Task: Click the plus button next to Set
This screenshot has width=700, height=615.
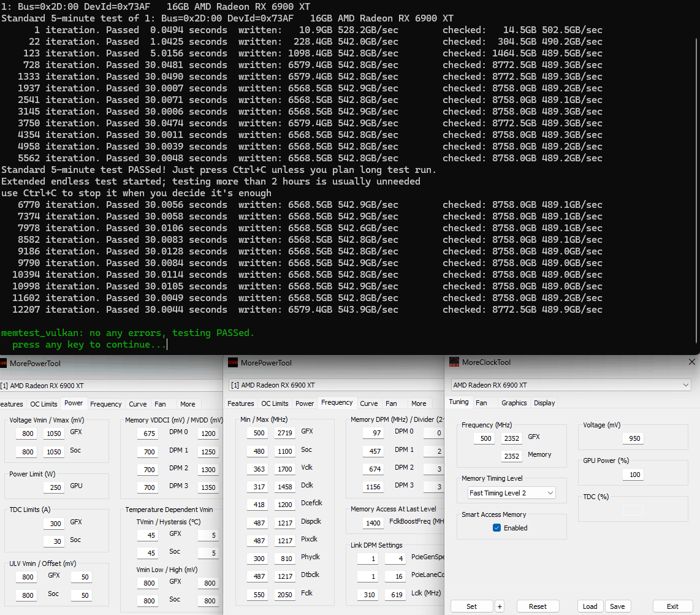Action: pos(500,606)
